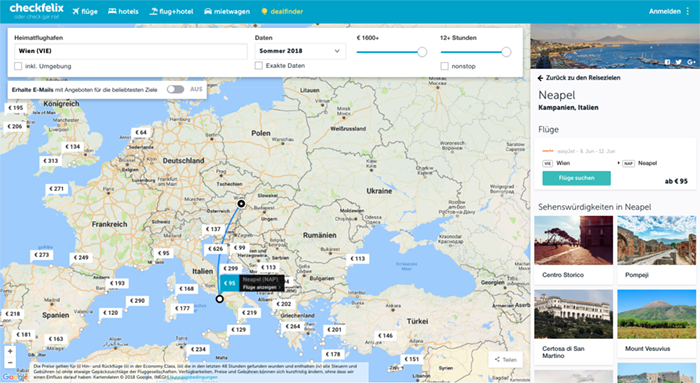Click the Twitter share icon on the Naples photo
The height and width of the screenshot is (383, 700).
tap(679, 62)
